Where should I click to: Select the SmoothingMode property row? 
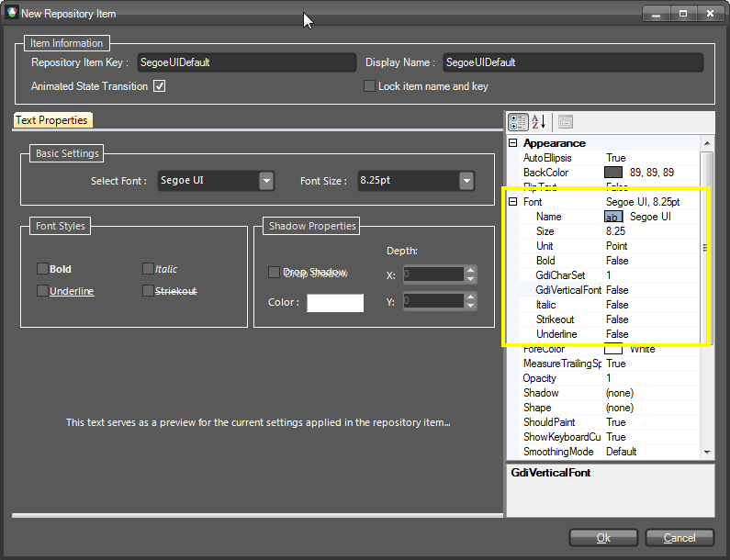pyautogui.click(x=609, y=452)
